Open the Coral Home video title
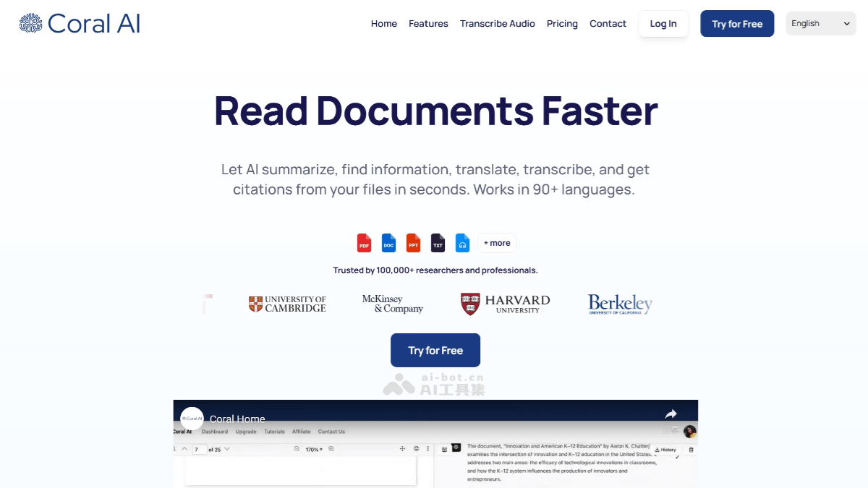Viewport: 868px width, 488px height. tap(237, 419)
